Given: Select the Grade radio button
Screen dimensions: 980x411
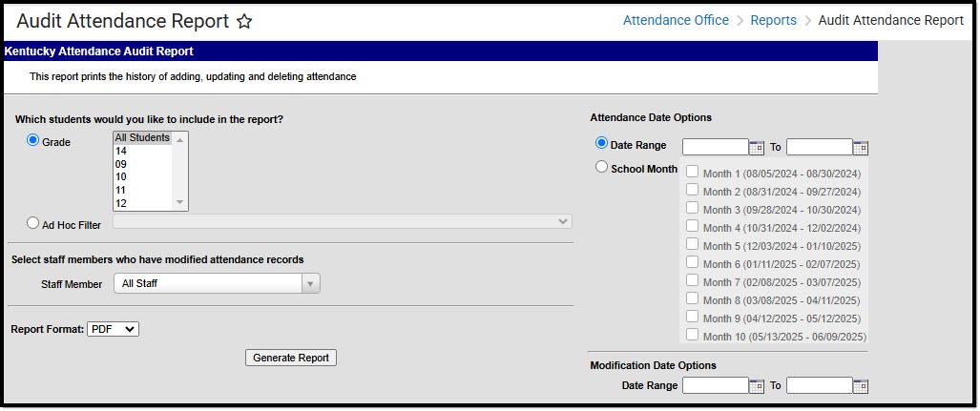Looking at the screenshot, I should pyautogui.click(x=33, y=140).
